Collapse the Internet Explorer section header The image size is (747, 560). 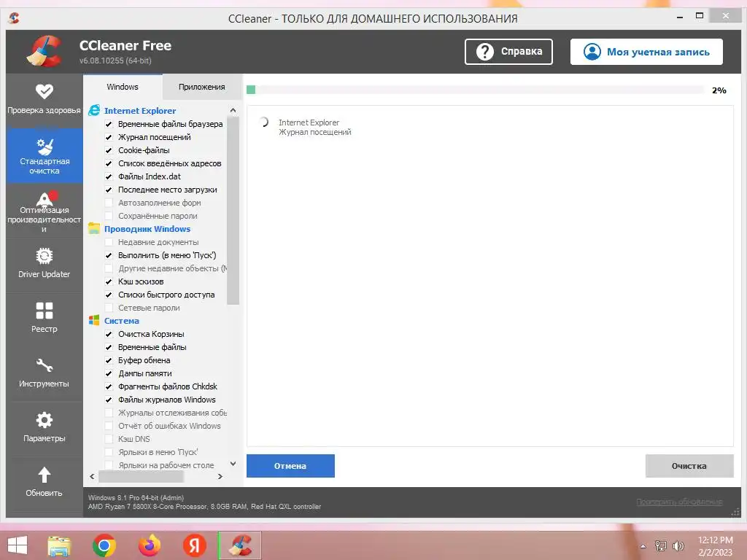coord(140,111)
